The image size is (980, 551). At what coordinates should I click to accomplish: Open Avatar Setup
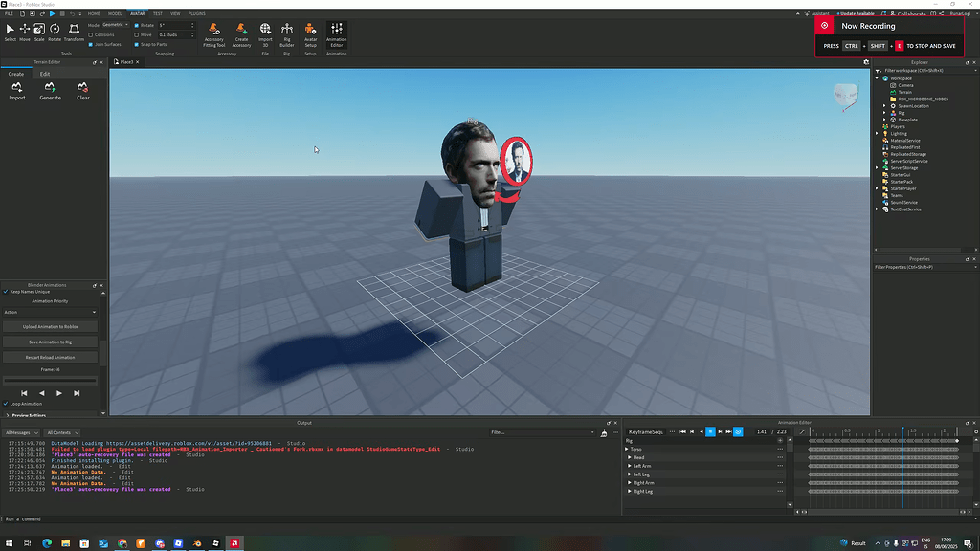[x=311, y=35]
